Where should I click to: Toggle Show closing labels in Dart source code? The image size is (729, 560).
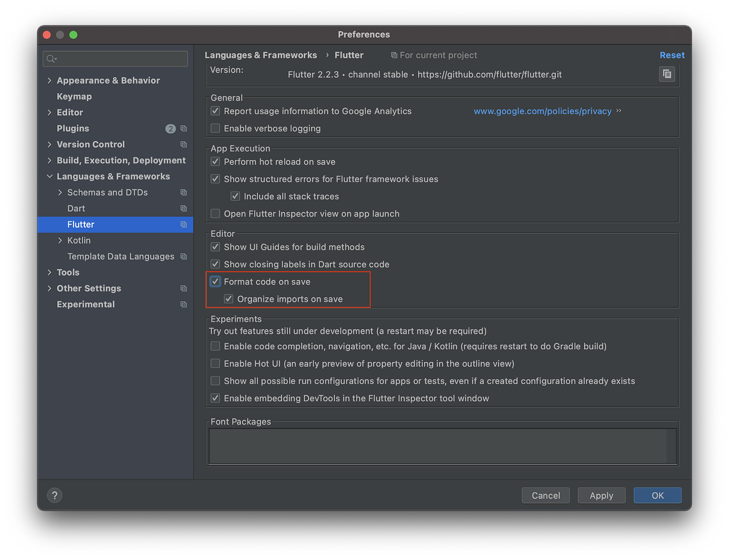pos(215,264)
